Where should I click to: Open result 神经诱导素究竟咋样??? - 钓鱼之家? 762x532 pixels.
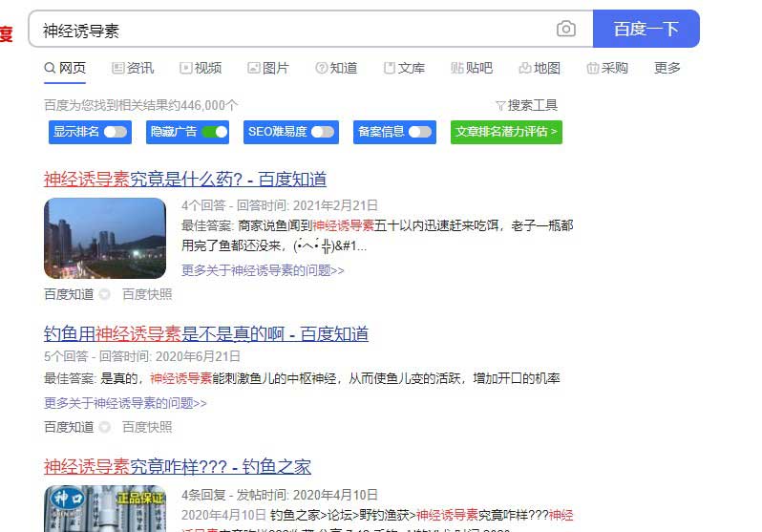coord(178,467)
